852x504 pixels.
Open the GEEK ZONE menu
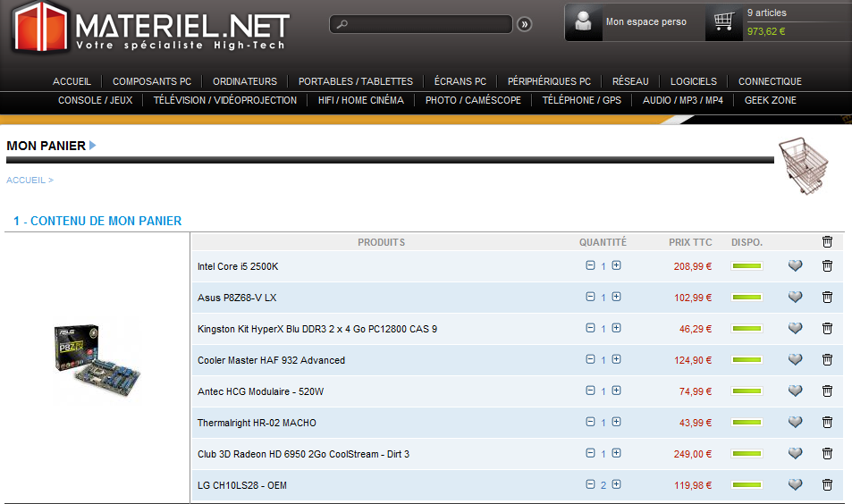[x=770, y=100]
